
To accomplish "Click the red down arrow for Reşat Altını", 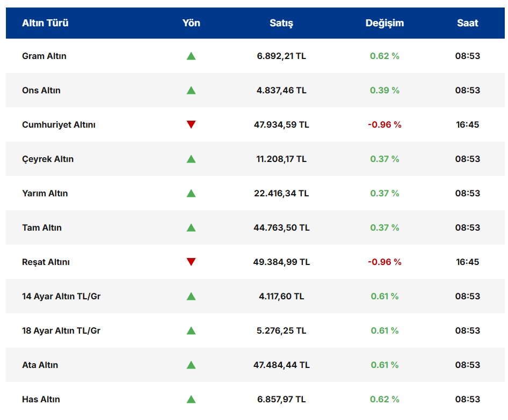I will [191, 262].
